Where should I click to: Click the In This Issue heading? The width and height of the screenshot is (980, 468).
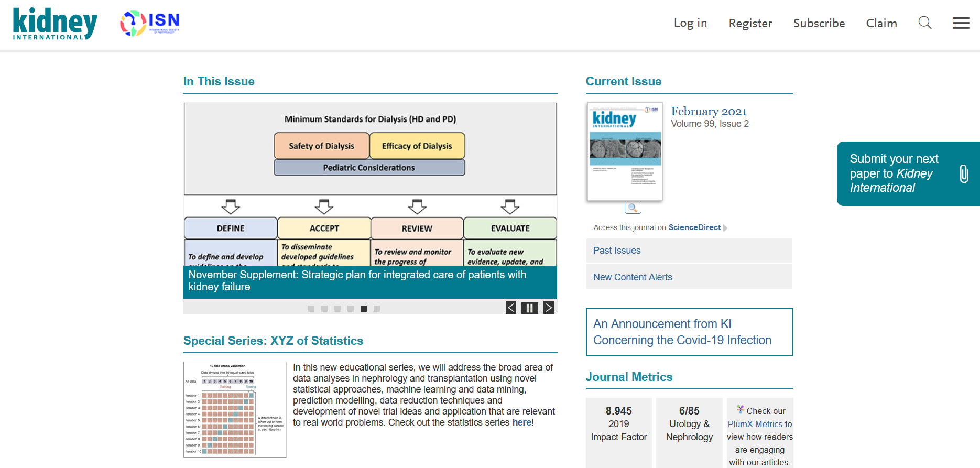coord(219,81)
